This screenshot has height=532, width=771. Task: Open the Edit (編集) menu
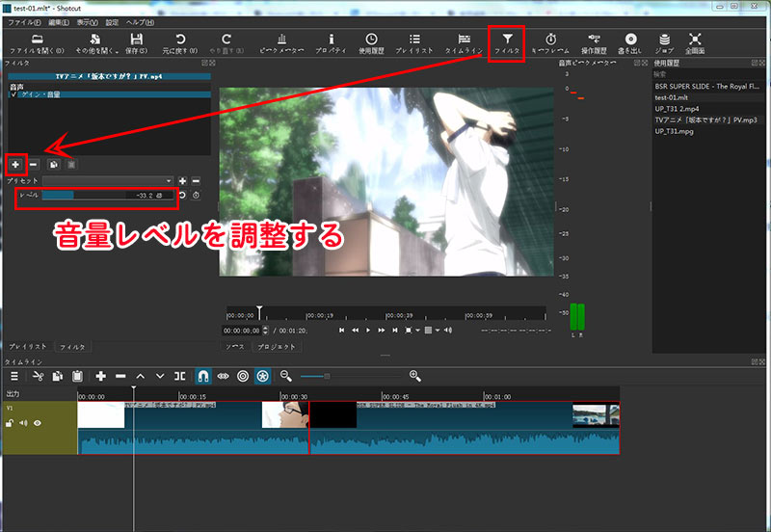pos(59,22)
